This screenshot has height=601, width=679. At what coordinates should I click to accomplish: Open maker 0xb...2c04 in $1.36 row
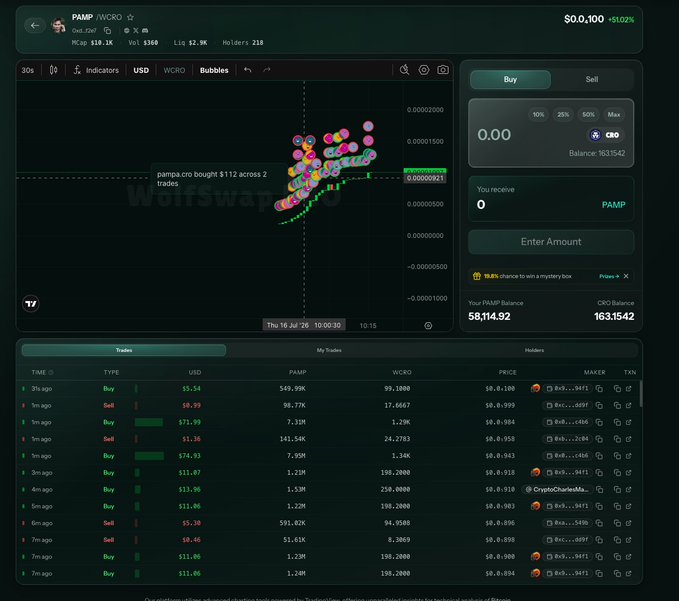click(567, 439)
